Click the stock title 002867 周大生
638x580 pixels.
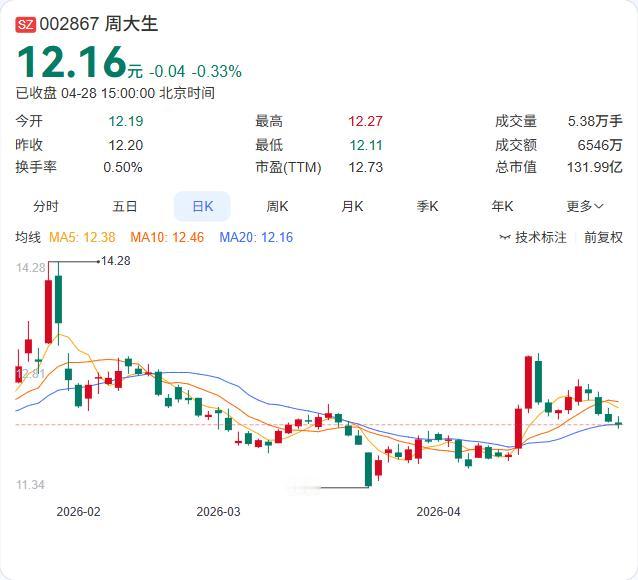pos(98,24)
